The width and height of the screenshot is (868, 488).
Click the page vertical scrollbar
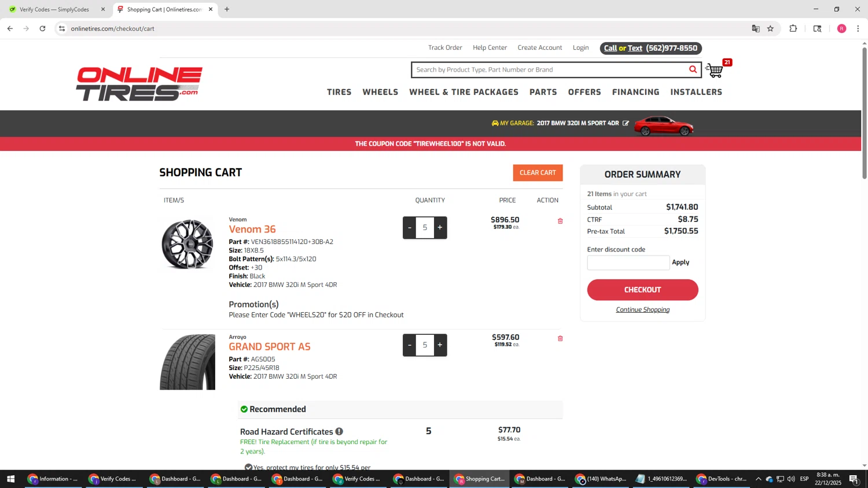click(865, 113)
